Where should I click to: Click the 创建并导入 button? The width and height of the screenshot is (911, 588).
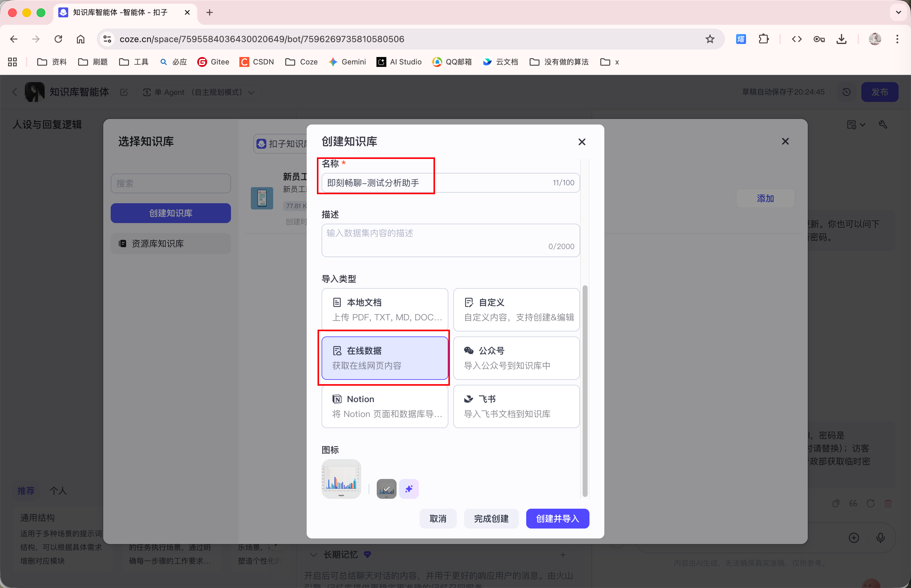[557, 519]
